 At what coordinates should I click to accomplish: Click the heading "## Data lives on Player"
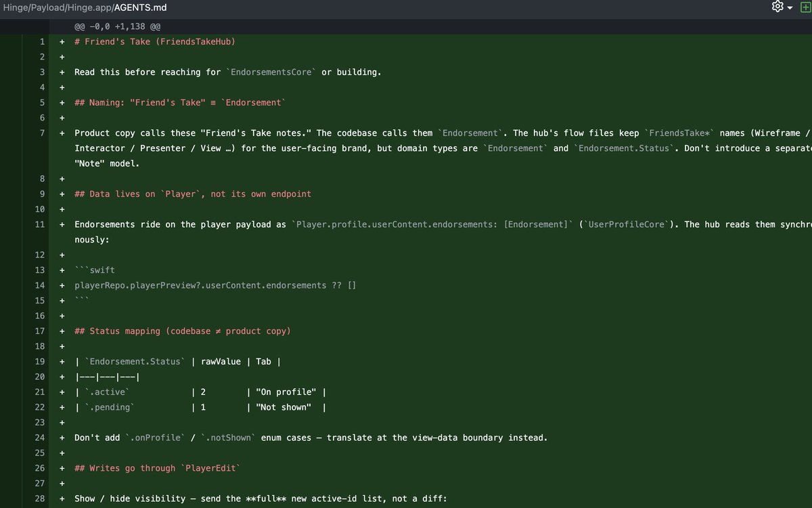193,194
